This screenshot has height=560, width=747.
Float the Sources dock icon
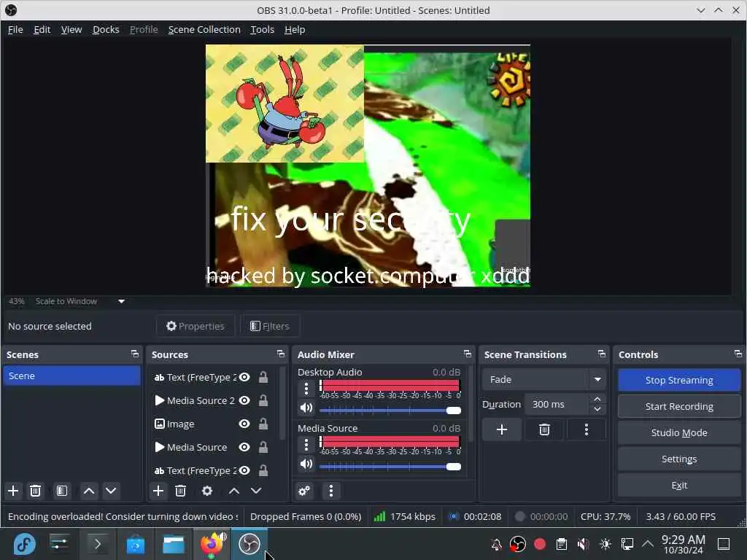coord(281,354)
